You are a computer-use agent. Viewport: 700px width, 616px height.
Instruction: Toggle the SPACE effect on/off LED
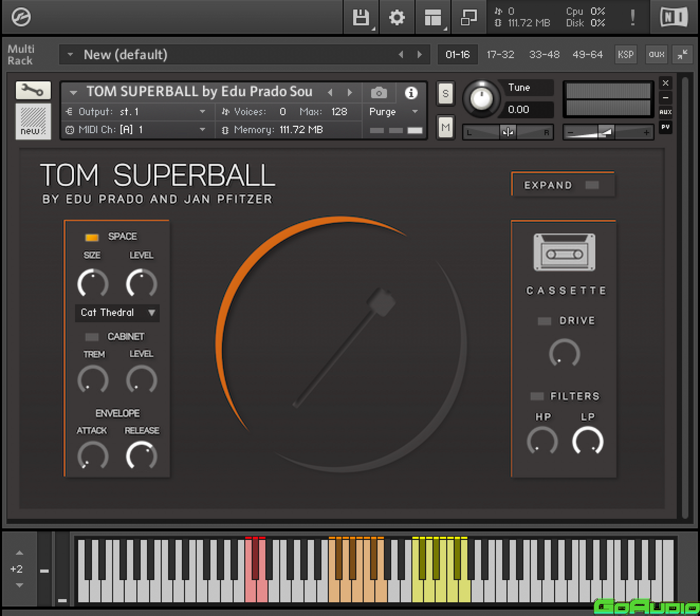92,237
